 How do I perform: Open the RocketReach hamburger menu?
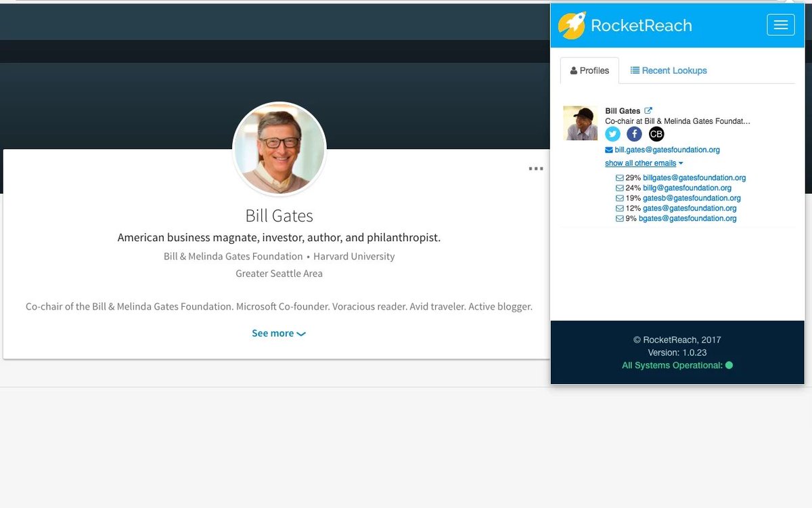pyautogui.click(x=780, y=25)
